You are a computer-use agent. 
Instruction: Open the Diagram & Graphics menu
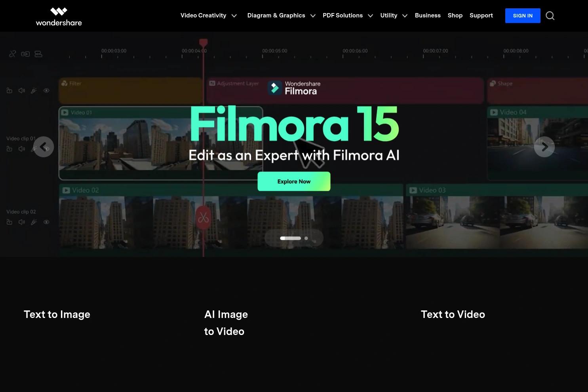pos(276,15)
